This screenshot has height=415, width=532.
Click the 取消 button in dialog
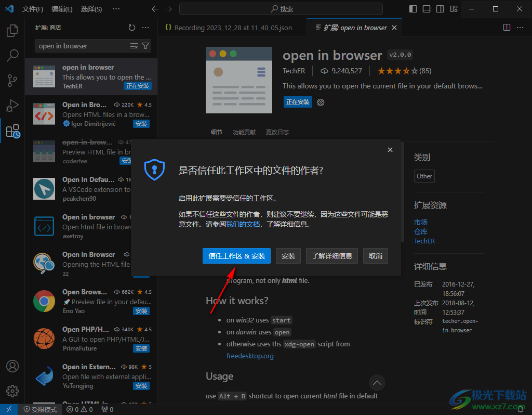point(376,256)
